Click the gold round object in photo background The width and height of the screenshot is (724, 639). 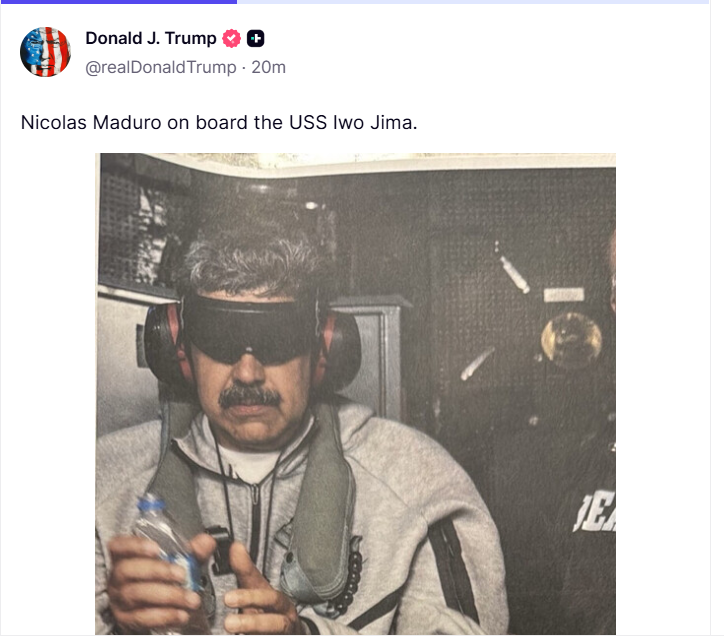click(x=571, y=341)
